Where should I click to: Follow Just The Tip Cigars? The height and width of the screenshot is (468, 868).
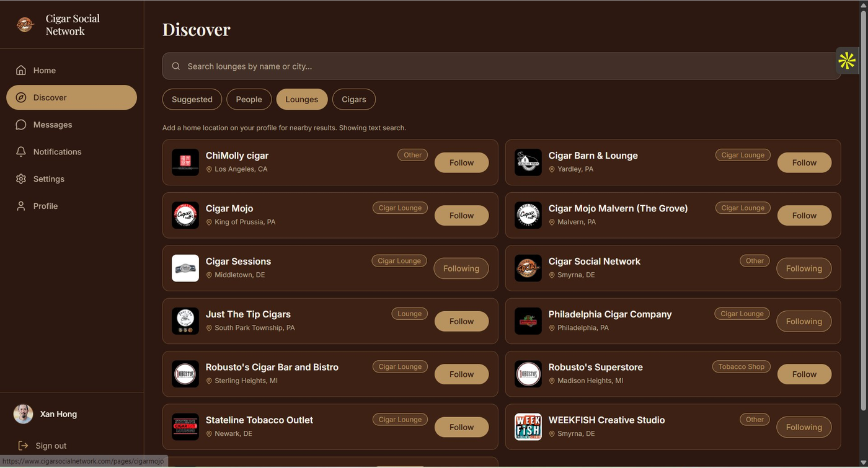coord(461,321)
